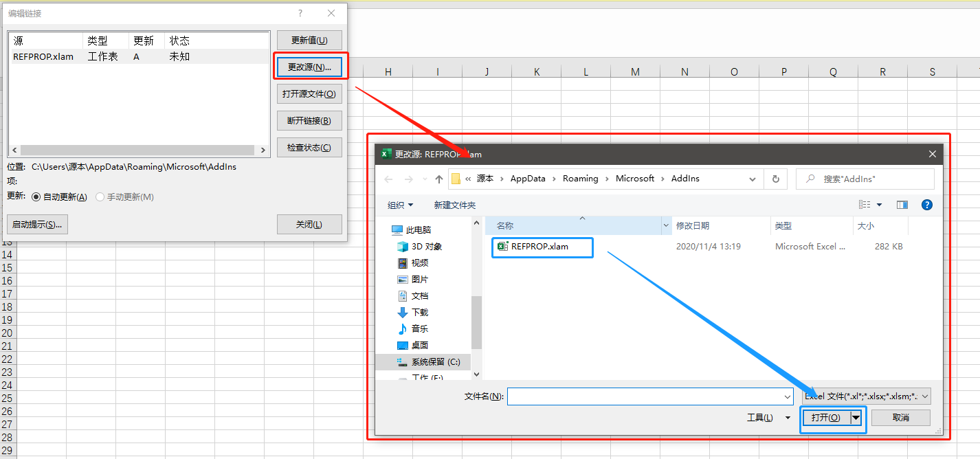Select row 20 header in spreadsheet
The image size is (980, 459).
tap(8, 333)
